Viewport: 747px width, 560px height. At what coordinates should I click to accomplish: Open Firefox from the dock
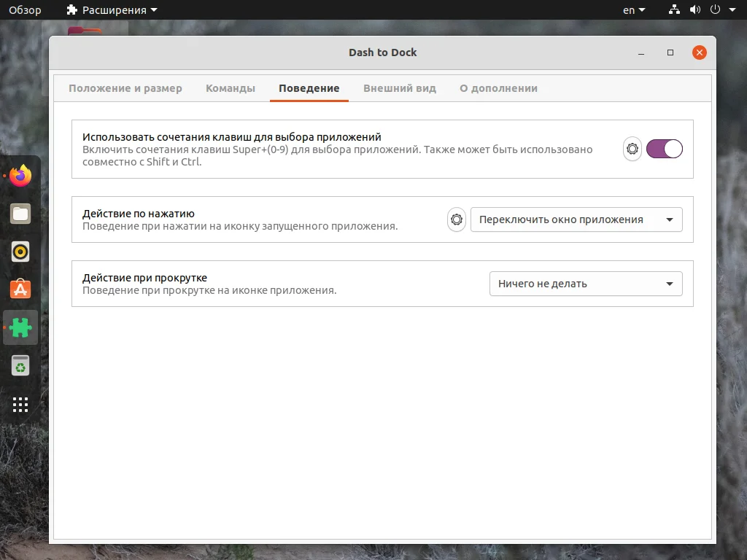click(x=20, y=175)
